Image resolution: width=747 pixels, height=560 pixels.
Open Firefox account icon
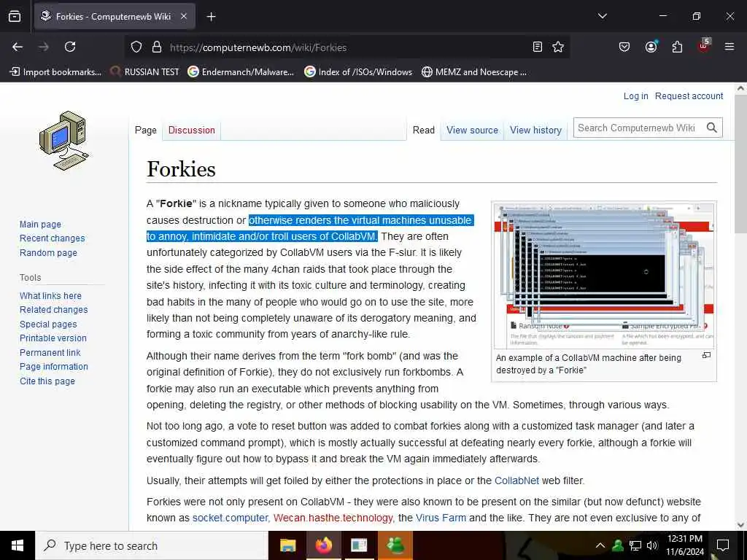click(651, 47)
